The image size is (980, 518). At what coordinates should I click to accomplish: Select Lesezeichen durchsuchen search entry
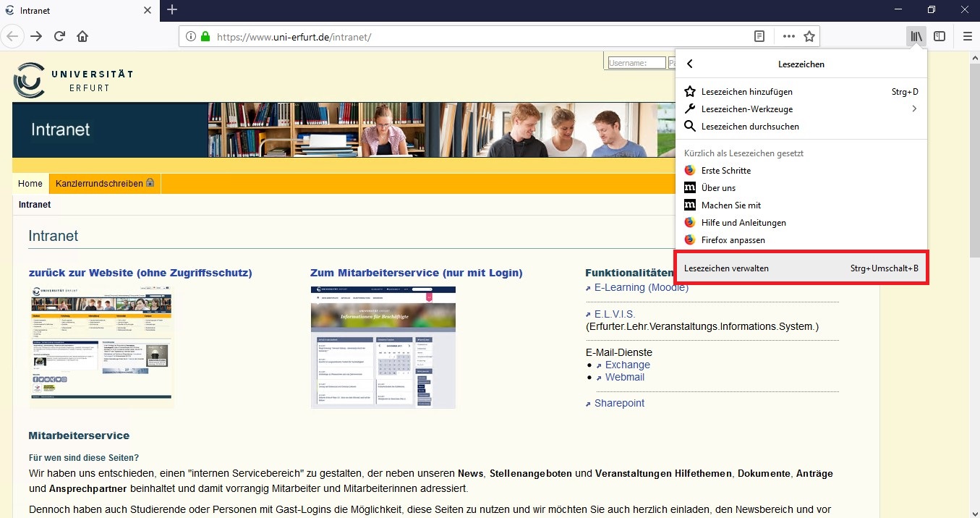(x=750, y=127)
